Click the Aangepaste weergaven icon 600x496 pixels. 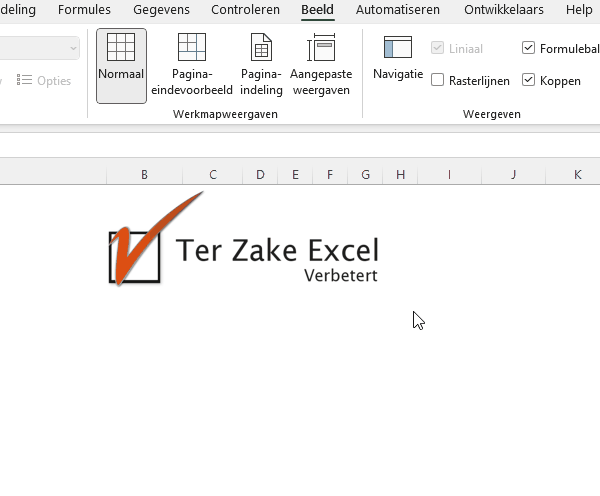click(x=321, y=48)
